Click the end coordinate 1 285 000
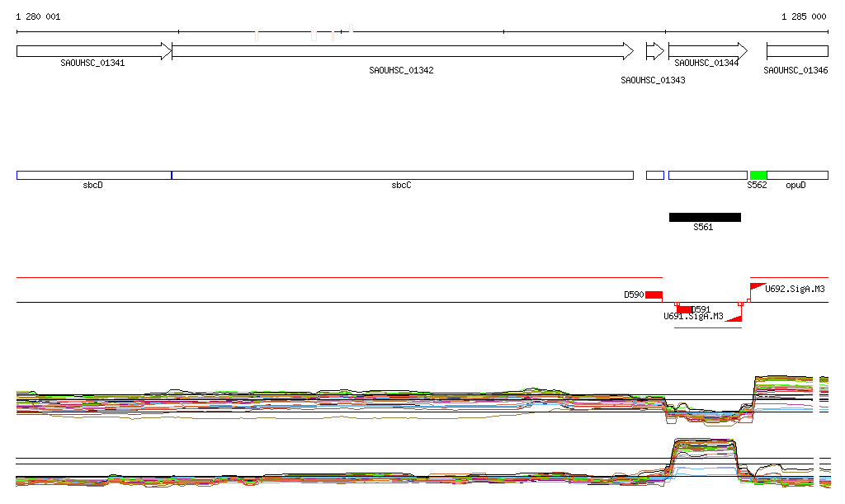The height and width of the screenshot is (504, 845). click(x=804, y=16)
